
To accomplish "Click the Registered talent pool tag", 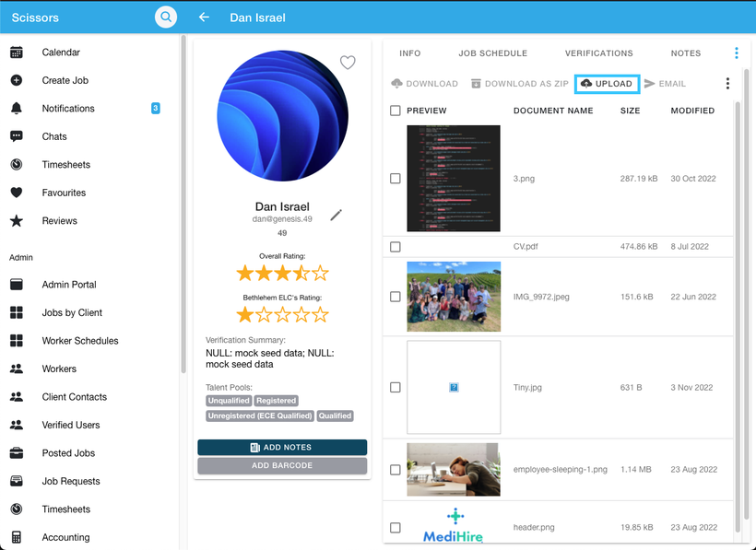I will click(x=277, y=401).
